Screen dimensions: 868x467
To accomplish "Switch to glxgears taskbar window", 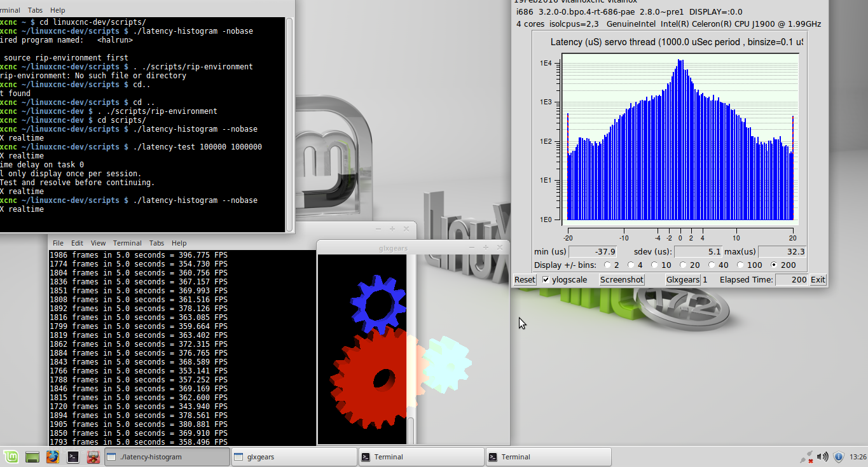I will tap(294, 457).
